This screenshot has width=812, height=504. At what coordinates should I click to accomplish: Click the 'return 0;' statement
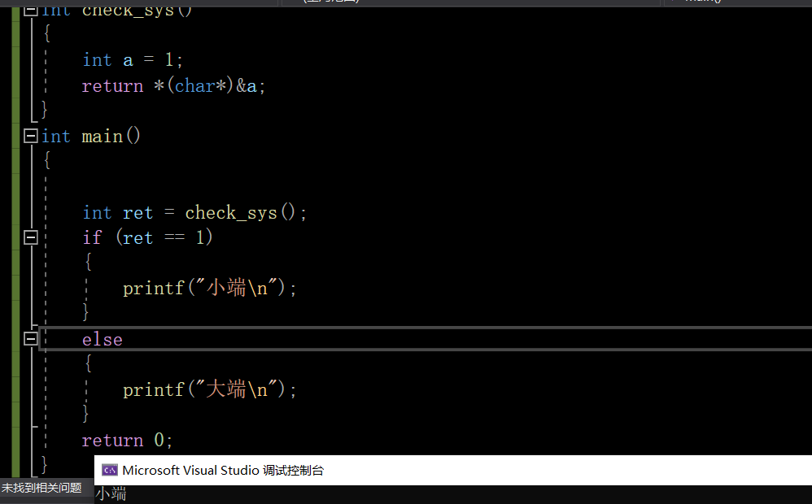(127, 441)
